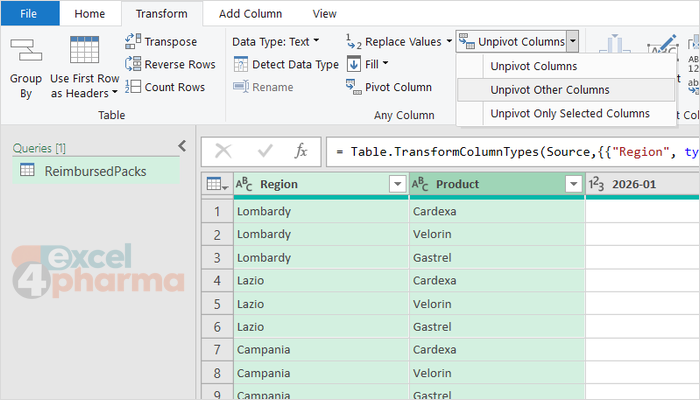Select the Region column header name

pyautogui.click(x=279, y=184)
